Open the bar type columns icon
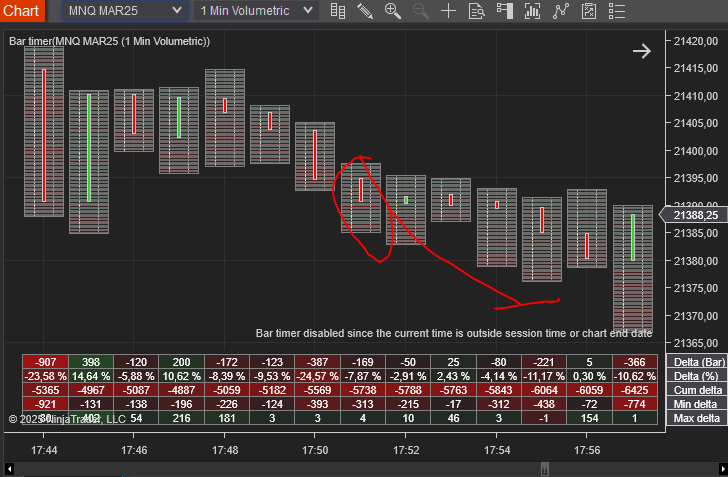728x477 pixels. coord(338,11)
